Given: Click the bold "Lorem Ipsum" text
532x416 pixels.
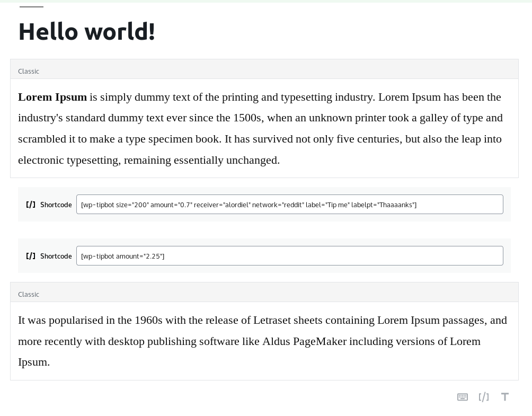Looking at the screenshot, I should [52, 97].
